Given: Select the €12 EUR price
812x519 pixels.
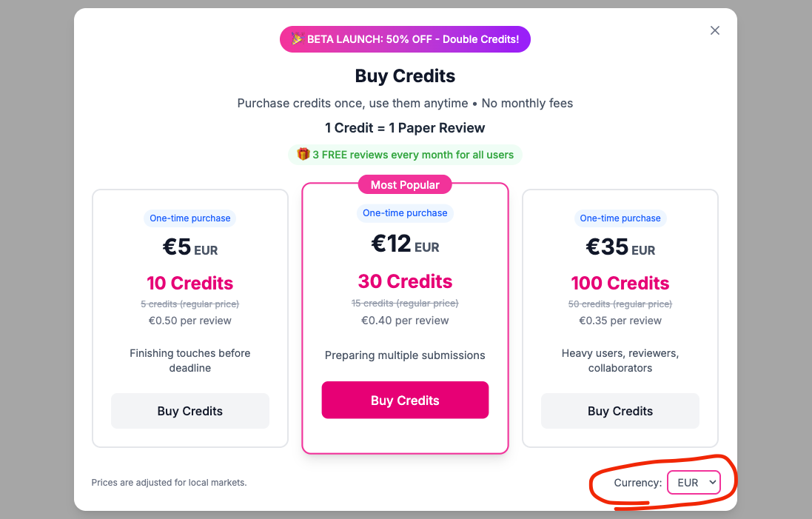Looking at the screenshot, I should [x=405, y=244].
